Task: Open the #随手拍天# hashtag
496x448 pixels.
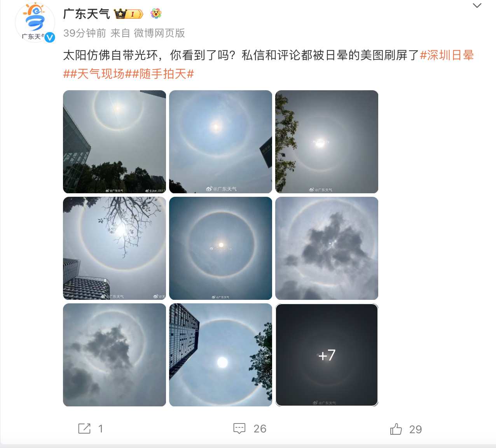Action: (x=163, y=74)
